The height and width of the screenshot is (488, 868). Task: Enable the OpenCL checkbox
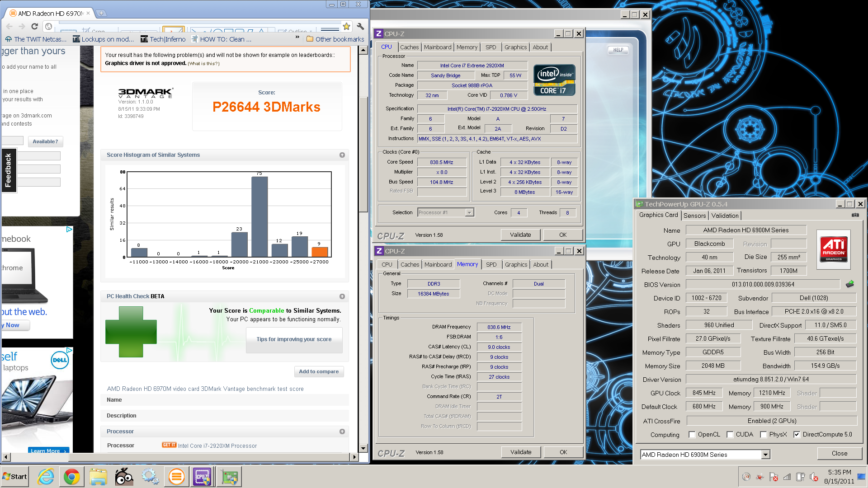point(692,435)
